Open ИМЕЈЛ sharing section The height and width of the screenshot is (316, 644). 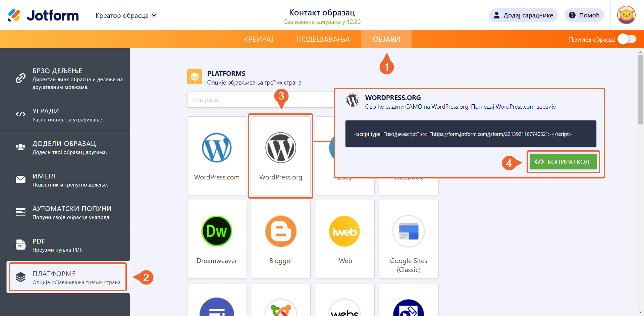65,179
